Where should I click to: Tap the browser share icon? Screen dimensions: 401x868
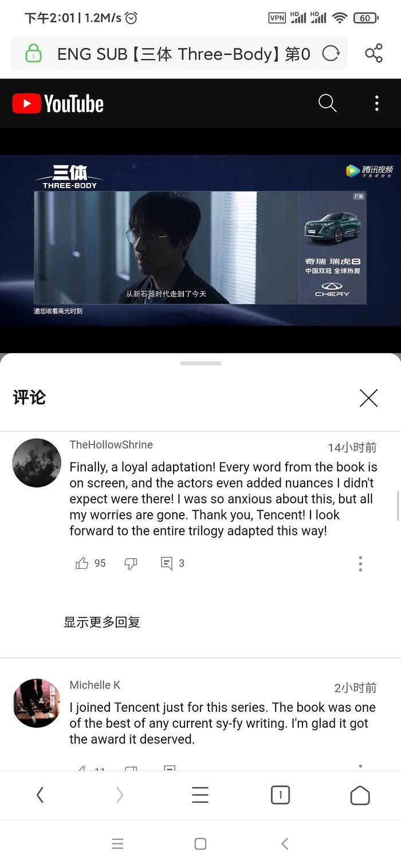(374, 54)
